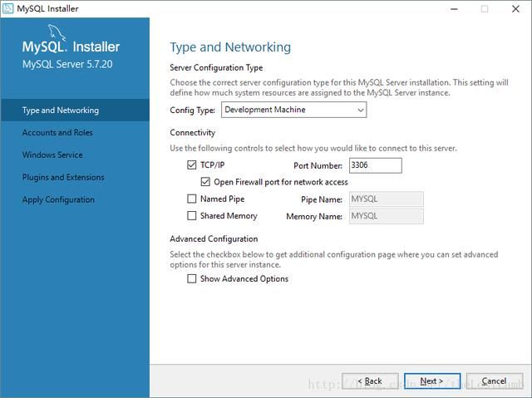Minimize the MySQL Installer window
Screen dimensions: 532x398
pos(454,9)
